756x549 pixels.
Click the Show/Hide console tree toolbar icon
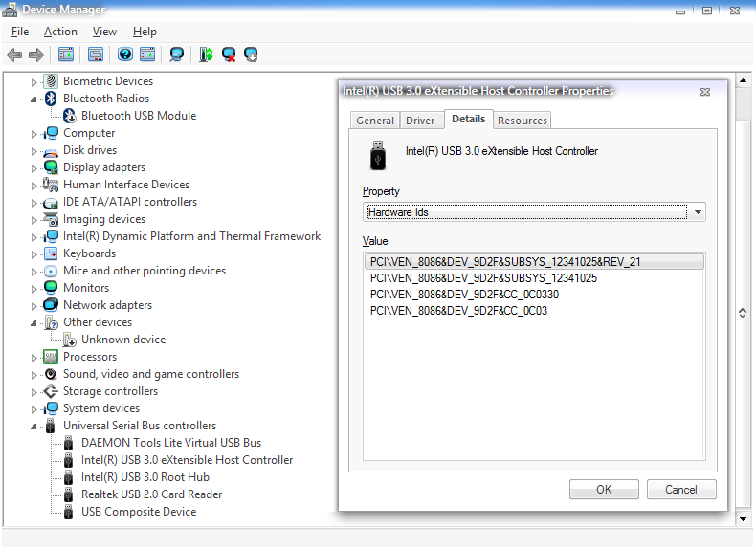66,55
